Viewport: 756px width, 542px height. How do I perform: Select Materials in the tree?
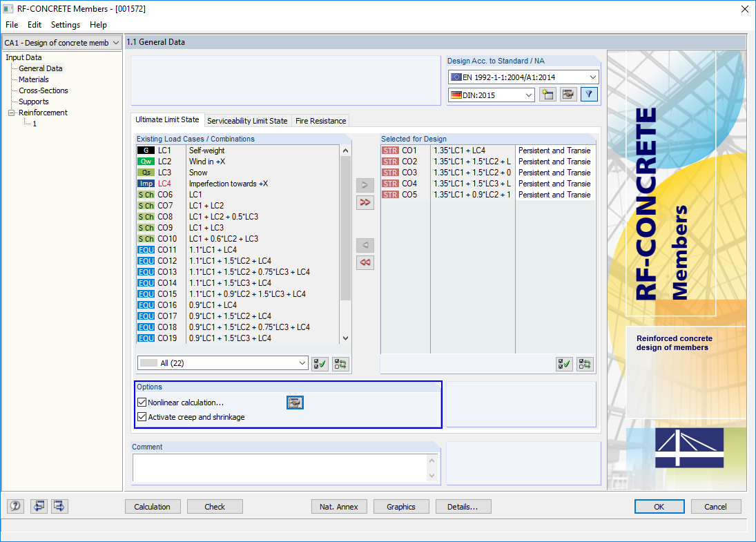34,79
